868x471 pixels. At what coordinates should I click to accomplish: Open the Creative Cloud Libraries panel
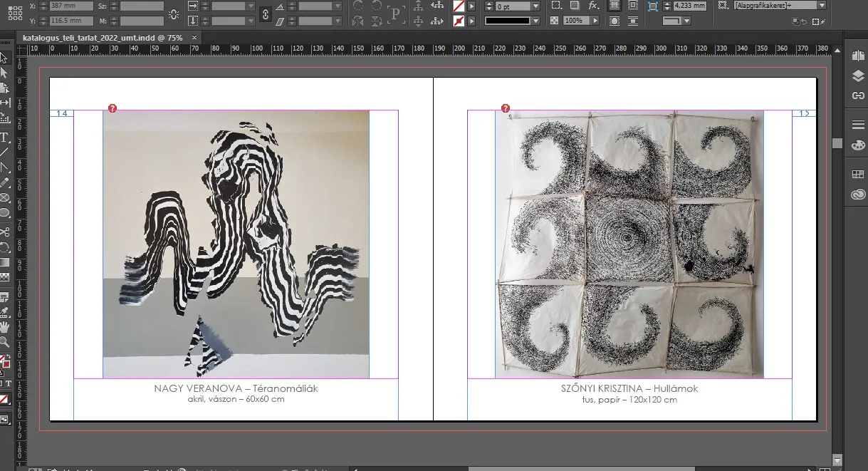point(857,195)
